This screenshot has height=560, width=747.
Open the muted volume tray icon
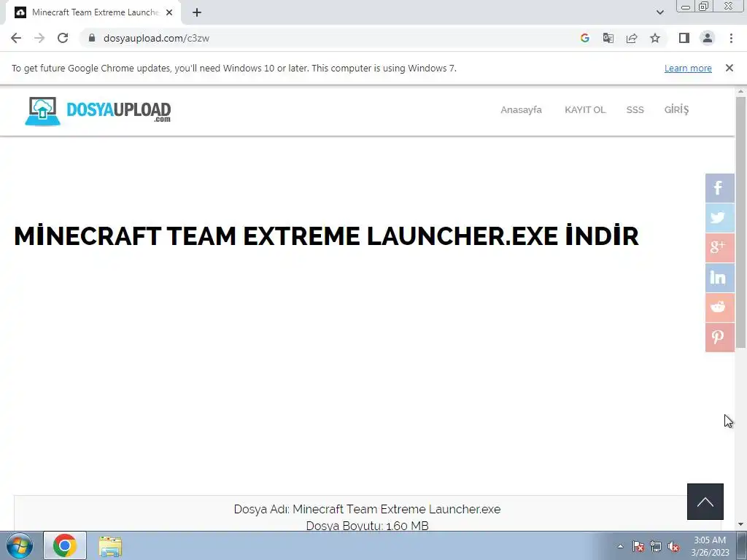[673, 546]
